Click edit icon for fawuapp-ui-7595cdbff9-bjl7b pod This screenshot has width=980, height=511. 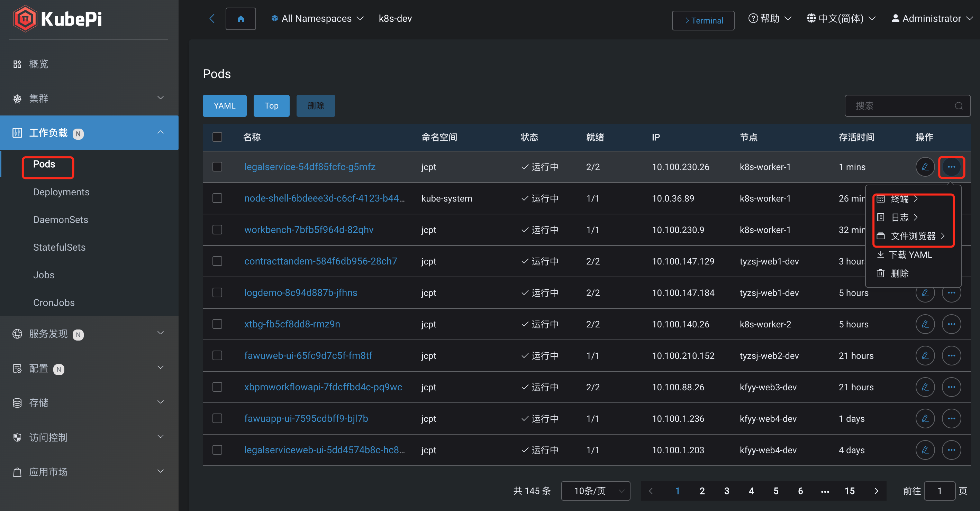925,419
